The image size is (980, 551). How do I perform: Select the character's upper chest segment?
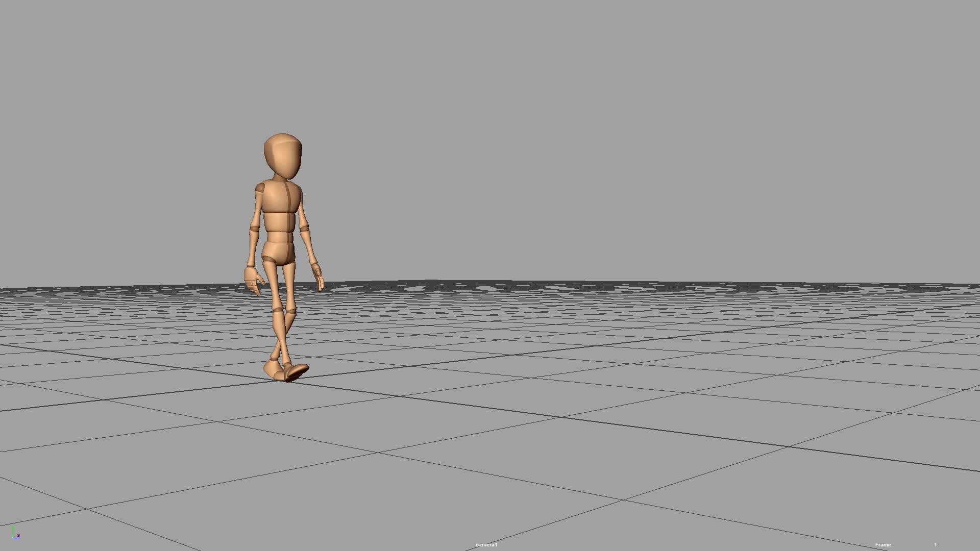pos(279,198)
